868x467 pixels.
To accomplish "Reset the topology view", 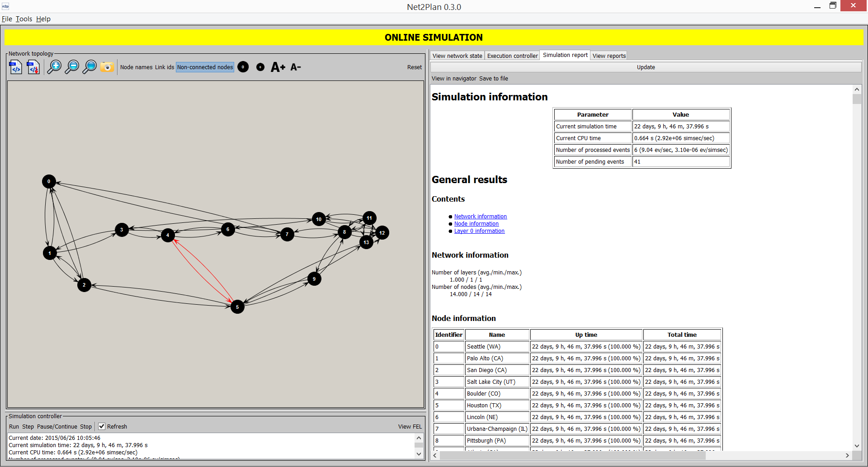I will (x=414, y=67).
